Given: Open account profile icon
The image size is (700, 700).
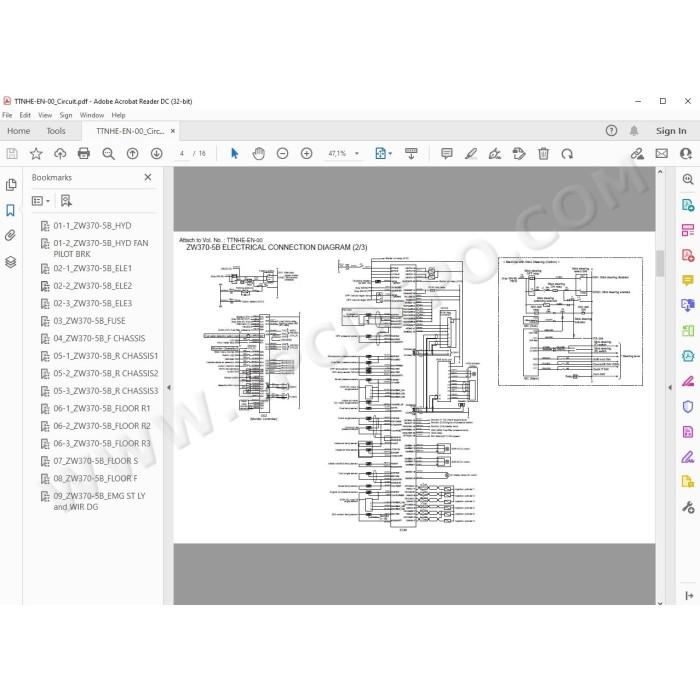Looking at the screenshot, I should click(x=686, y=154).
